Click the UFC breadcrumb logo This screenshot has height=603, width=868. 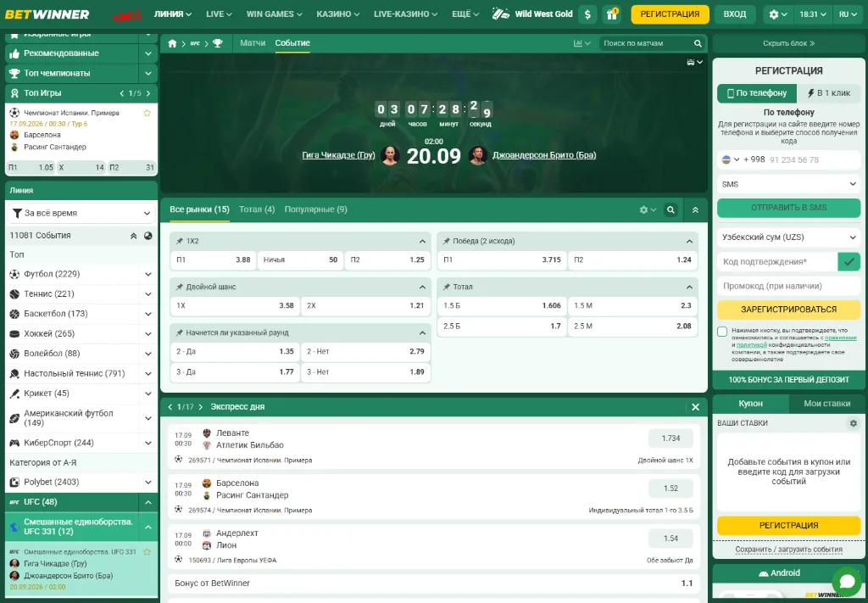pyautogui.click(x=195, y=43)
